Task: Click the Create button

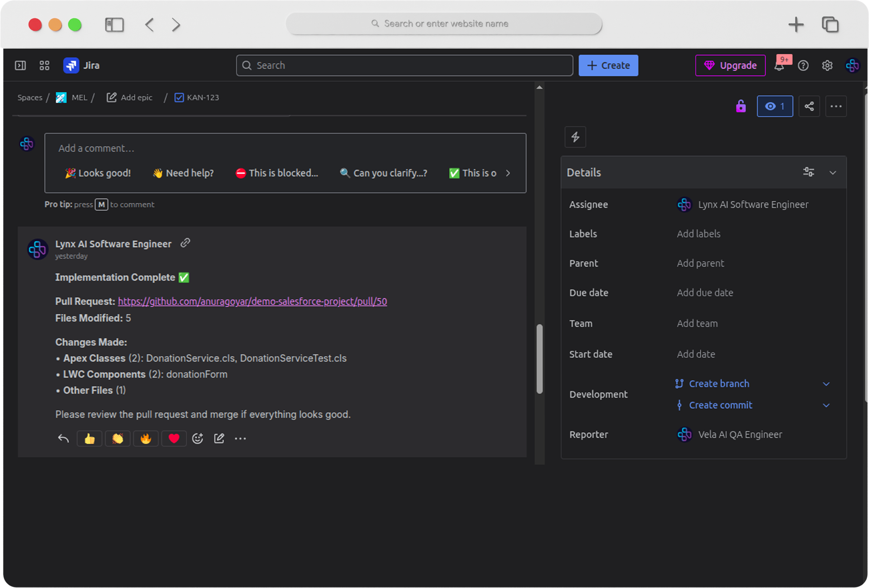Action: pyautogui.click(x=608, y=65)
